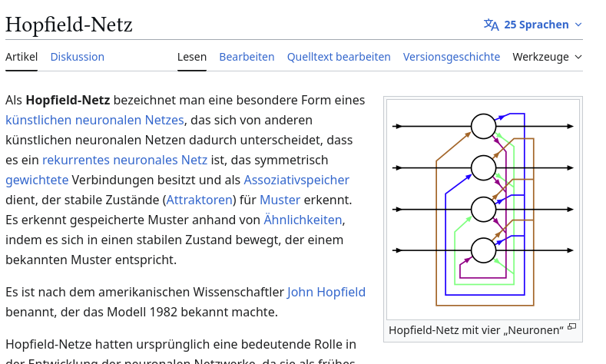Open the 25 Sprachen language dropdown

(x=533, y=25)
